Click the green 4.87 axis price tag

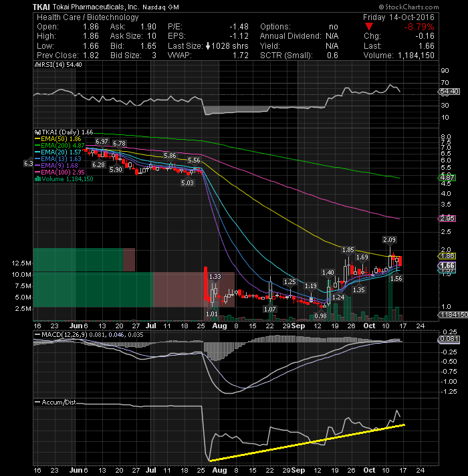pyautogui.click(x=447, y=178)
